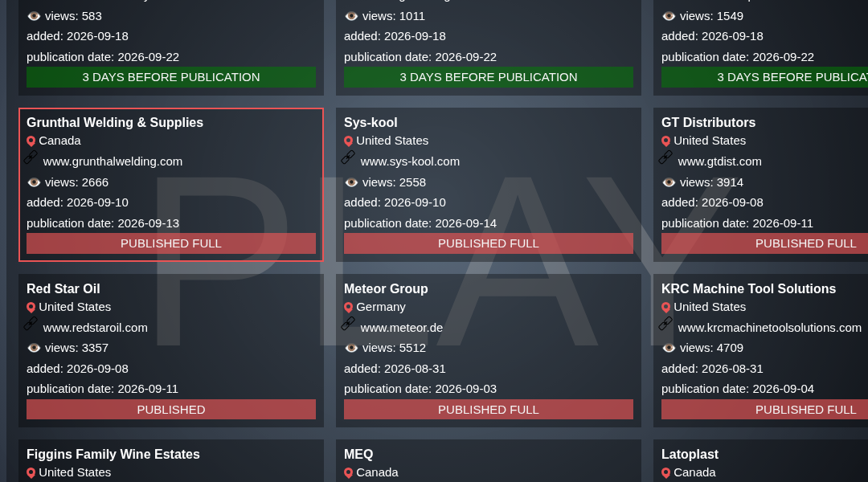Click 'Germany' country label
The height and width of the screenshot is (482, 868).
tap(381, 307)
